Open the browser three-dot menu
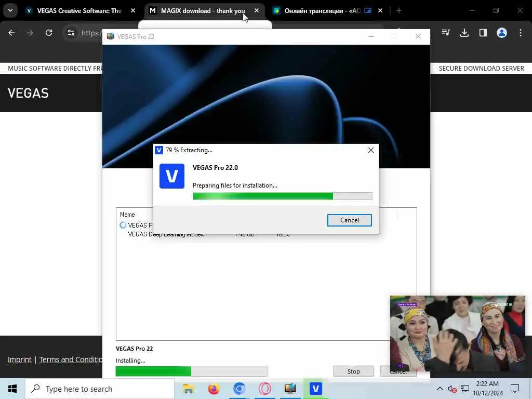Screen dimensions: 532x399 (521, 33)
